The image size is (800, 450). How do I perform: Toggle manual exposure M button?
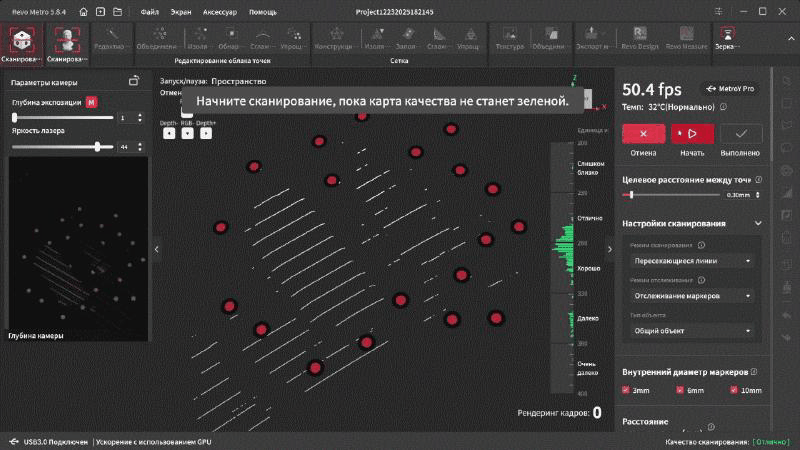pyautogui.click(x=91, y=103)
